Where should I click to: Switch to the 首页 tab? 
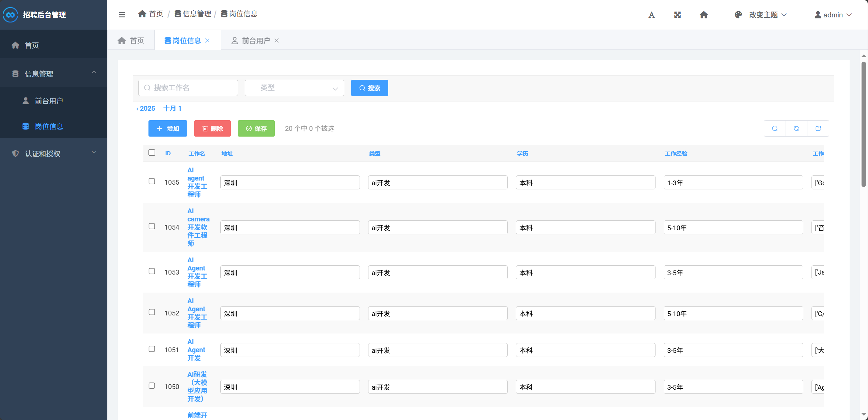[x=131, y=41]
